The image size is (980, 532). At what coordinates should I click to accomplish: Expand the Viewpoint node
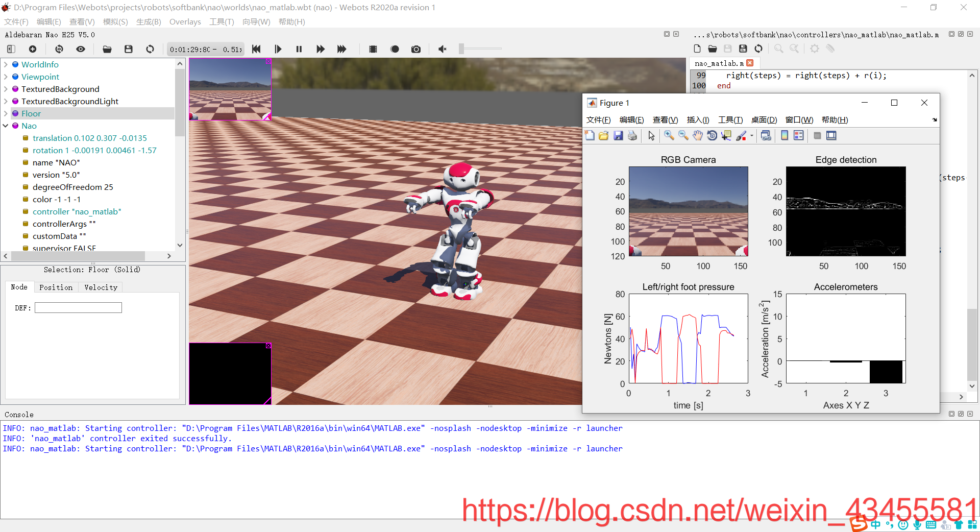click(x=6, y=77)
